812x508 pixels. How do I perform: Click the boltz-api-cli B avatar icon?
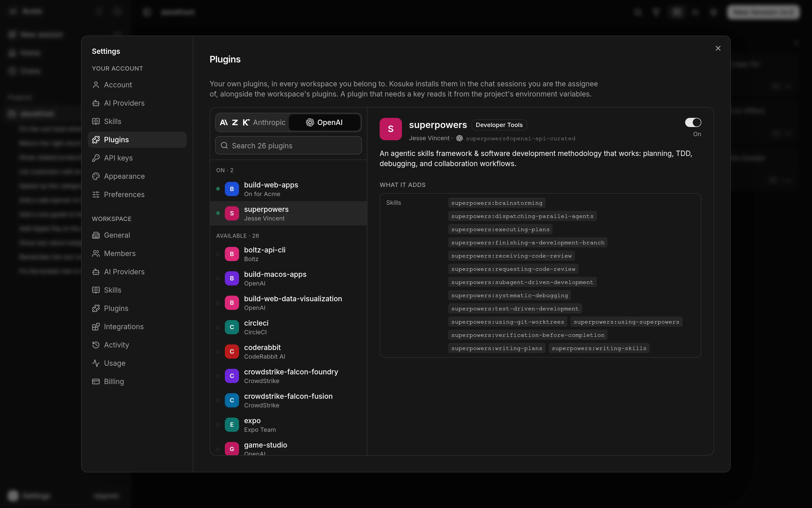(231, 254)
